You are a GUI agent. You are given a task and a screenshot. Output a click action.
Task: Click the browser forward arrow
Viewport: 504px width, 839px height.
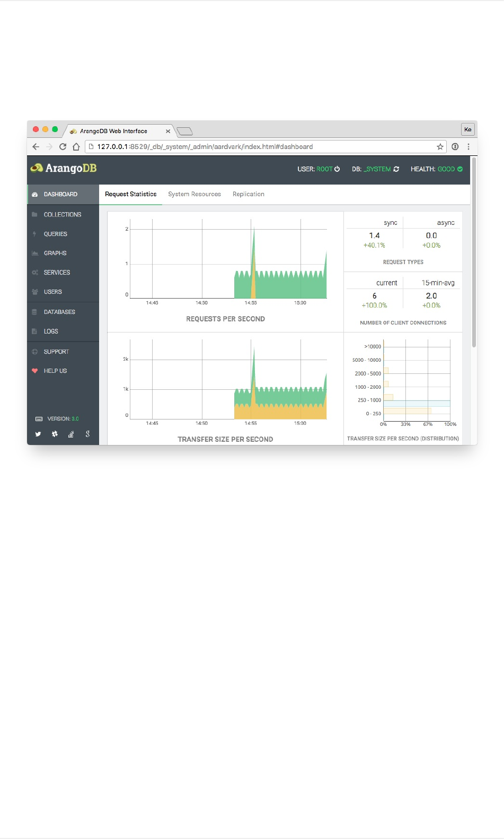click(x=49, y=147)
